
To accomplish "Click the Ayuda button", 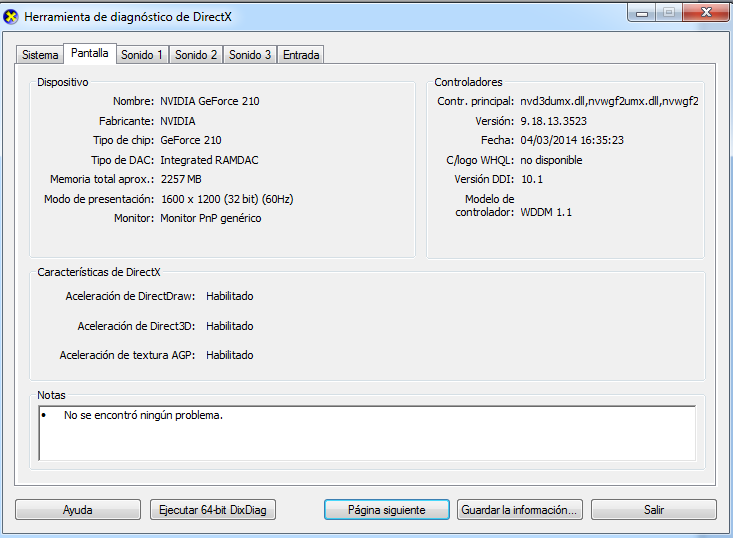I will click(x=78, y=509).
